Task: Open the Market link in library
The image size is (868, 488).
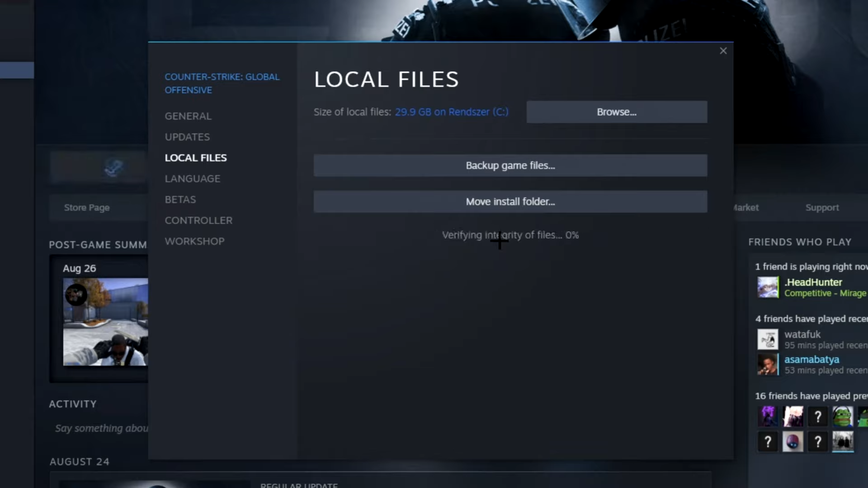Action: 745,207
